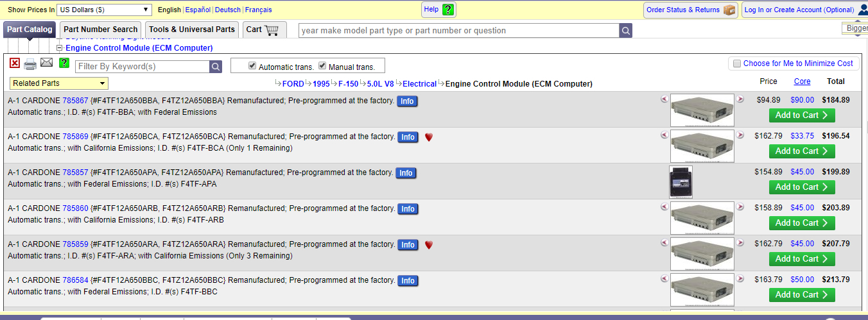
Task: Toggle the Manual trans. checkbox
Action: tap(322, 66)
